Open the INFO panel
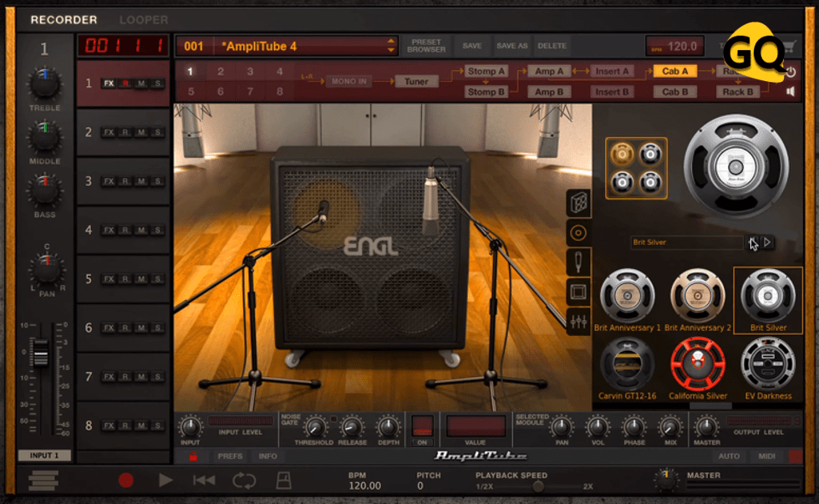The image size is (819, 504). click(267, 456)
